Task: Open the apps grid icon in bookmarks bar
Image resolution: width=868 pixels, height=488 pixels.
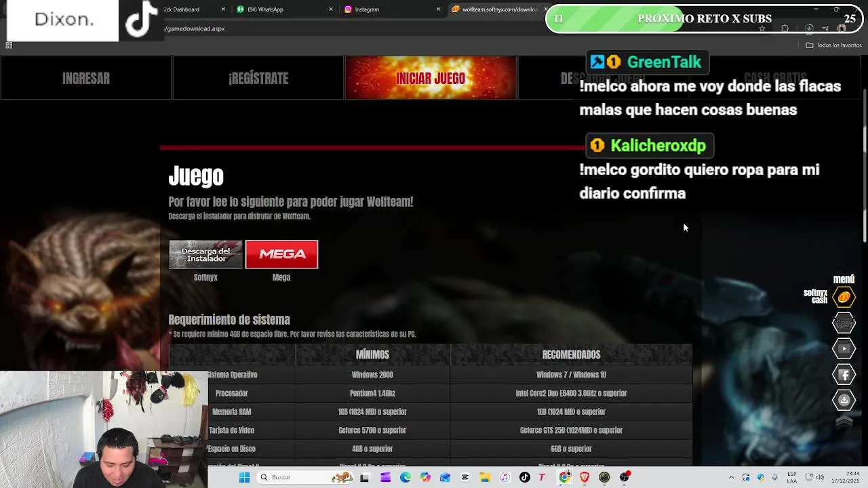Action: tap(9, 45)
